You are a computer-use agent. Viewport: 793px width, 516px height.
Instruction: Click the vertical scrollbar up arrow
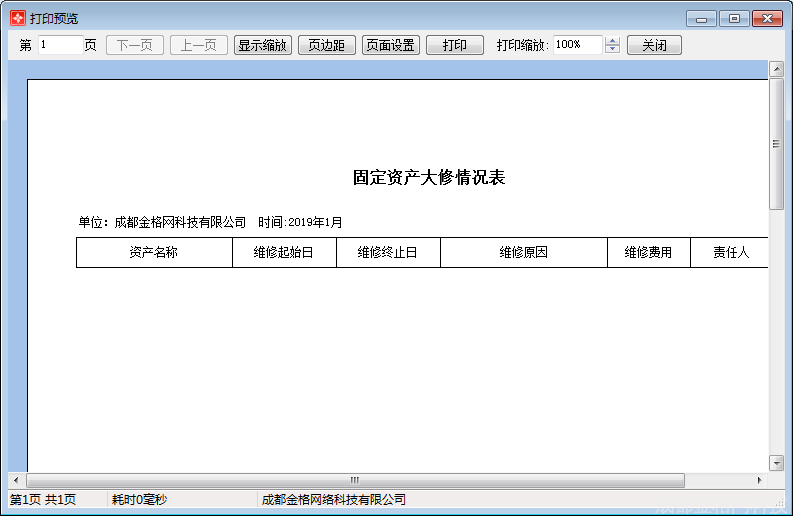click(776, 69)
